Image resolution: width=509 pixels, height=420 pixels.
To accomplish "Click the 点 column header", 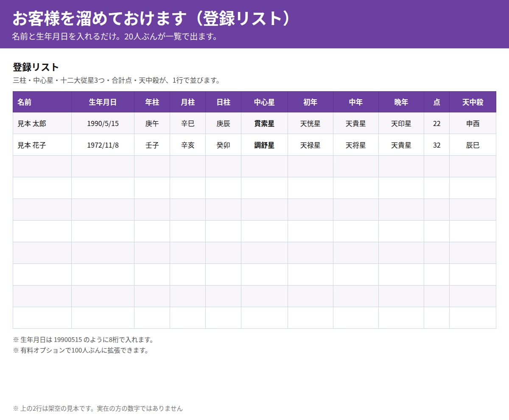I will click(x=436, y=102).
